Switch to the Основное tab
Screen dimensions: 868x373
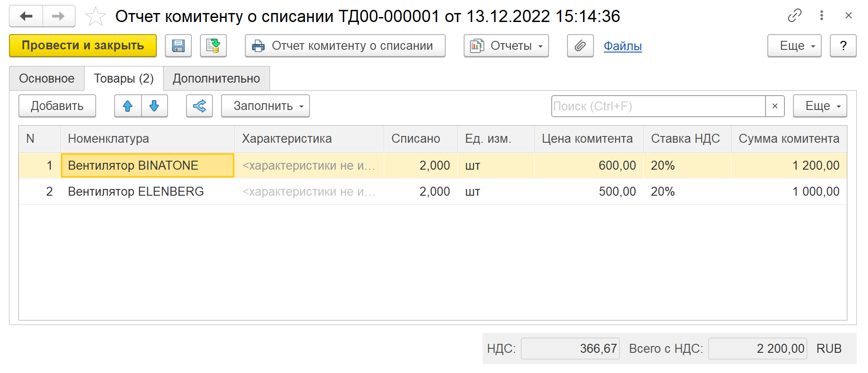[x=47, y=79]
